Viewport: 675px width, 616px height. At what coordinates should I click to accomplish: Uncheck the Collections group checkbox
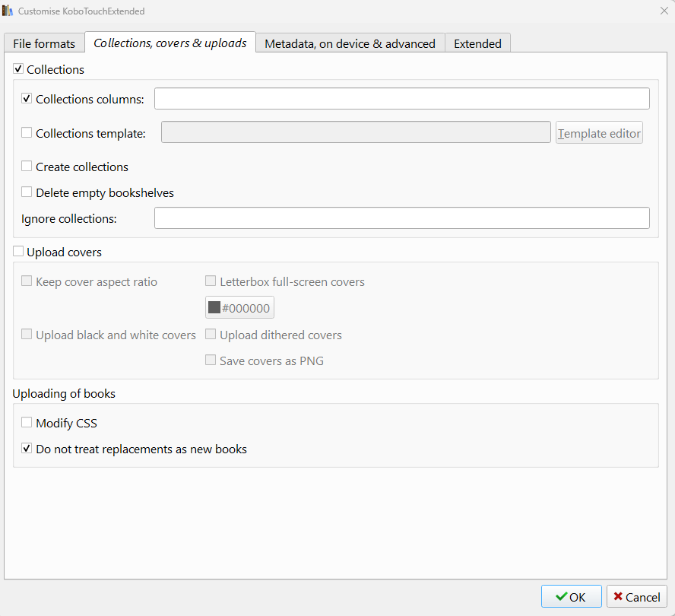(18, 69)
